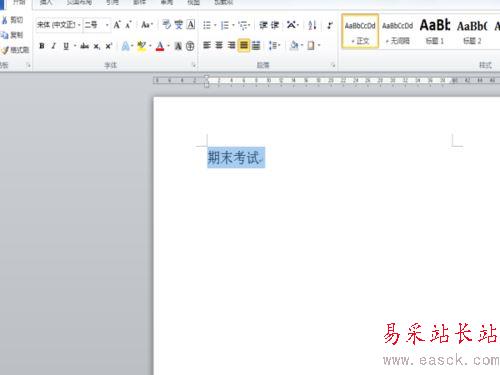
Task: Click the Show/Hide paragraph marks icon
Action: coord(330,25)
